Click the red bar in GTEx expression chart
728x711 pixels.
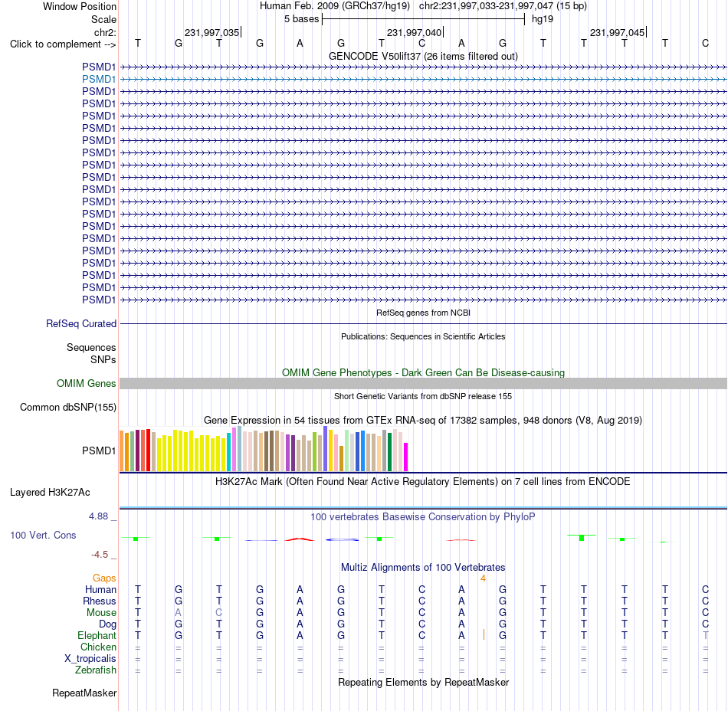click(x=148, y=451)
